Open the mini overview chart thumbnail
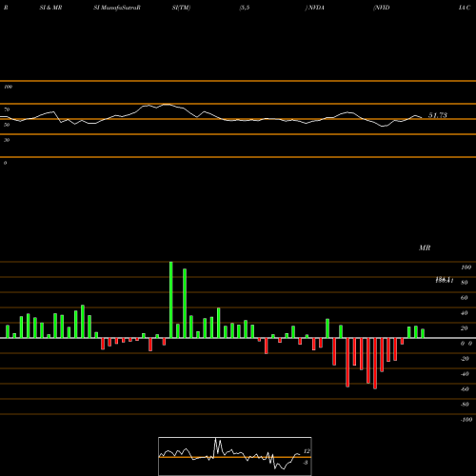This screenshot has width=476, height=476. [235, 456]
